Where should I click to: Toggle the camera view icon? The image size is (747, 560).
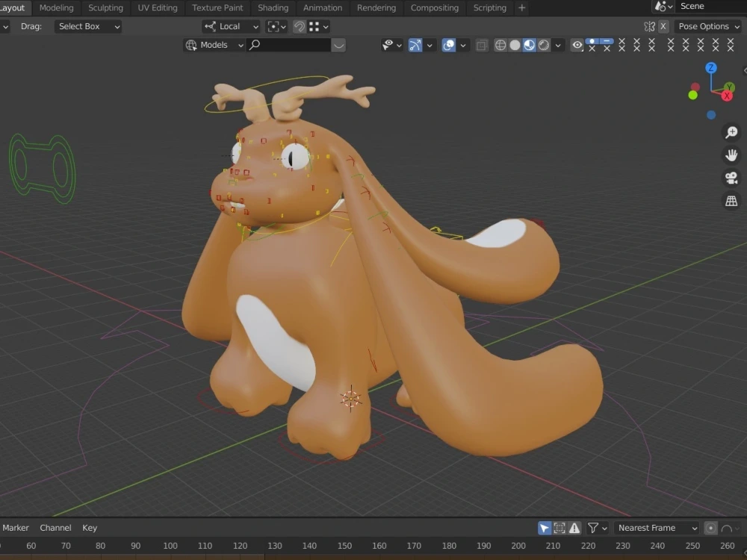pos(731,178)
